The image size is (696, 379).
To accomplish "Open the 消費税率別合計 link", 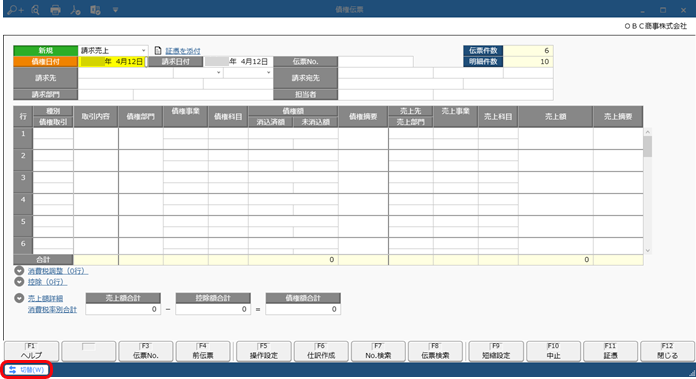I will click(x=52, y=309).
